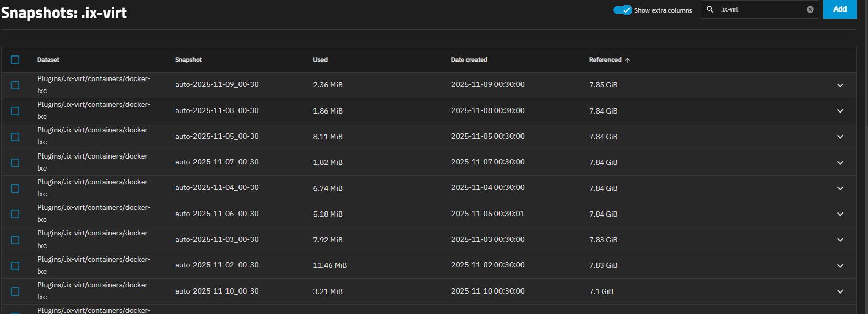Clear the .ix-virt search field
Image resolution: width=868 pixels, height=314 pixels.
(810, 9)
